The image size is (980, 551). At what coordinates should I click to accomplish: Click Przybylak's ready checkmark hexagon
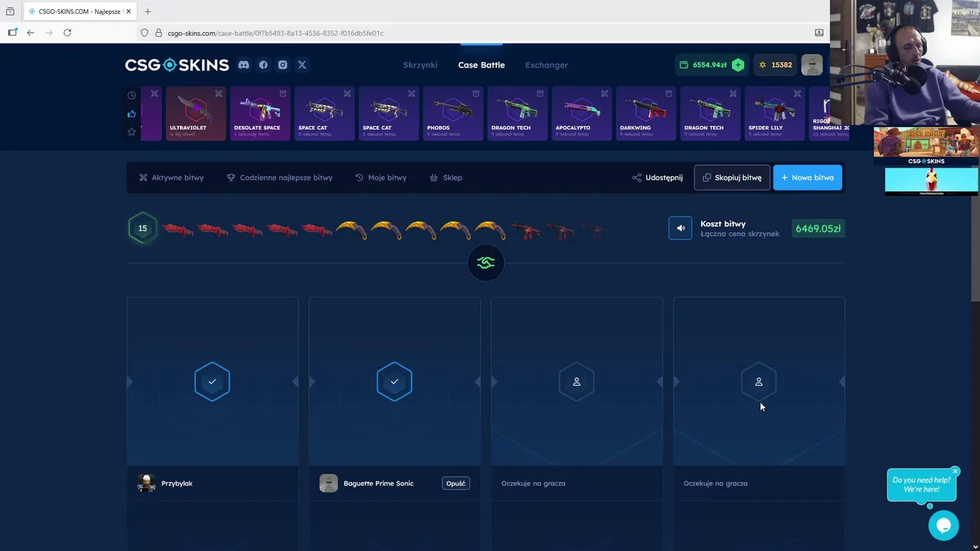(212, 381)
